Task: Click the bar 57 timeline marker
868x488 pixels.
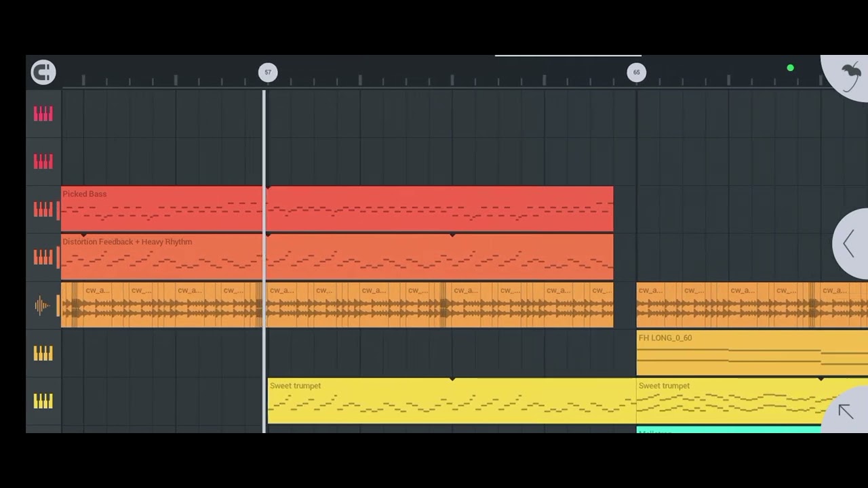Action: pos(268,73)
